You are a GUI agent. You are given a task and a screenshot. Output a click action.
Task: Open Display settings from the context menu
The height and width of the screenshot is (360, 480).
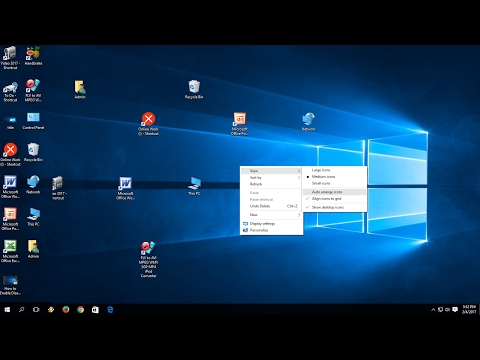(x=271, y=224)
